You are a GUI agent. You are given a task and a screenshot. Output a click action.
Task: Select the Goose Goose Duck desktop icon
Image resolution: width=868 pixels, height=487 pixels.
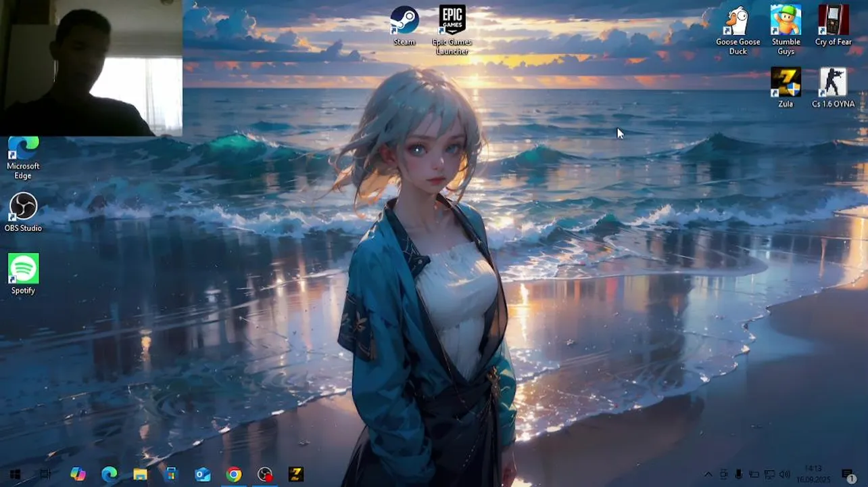click(x=738, y=30)
